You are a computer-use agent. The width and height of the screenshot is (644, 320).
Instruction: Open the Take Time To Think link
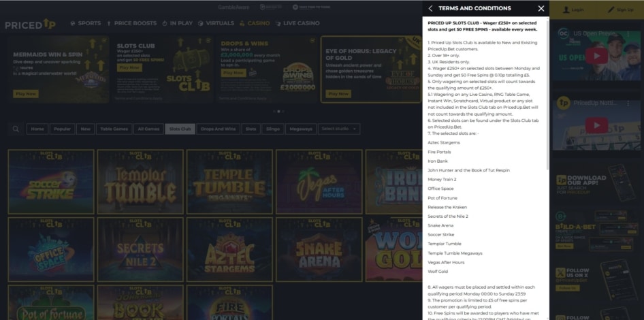311,7
